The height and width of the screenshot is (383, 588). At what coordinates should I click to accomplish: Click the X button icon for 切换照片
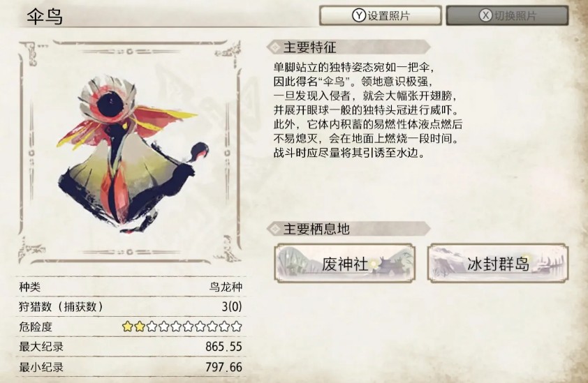(485, 15)
